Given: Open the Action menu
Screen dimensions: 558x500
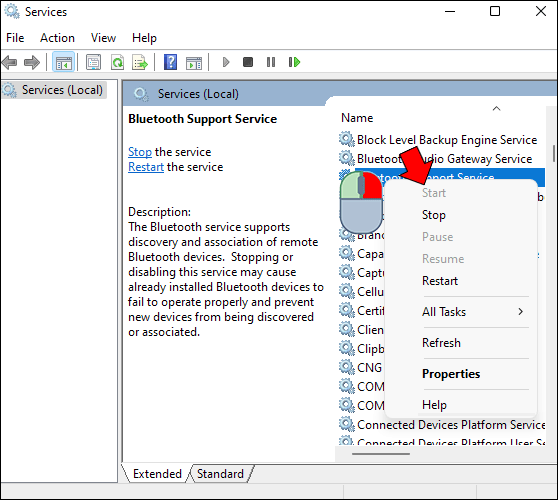Looking at the screenshot, I should pos(57,38).
